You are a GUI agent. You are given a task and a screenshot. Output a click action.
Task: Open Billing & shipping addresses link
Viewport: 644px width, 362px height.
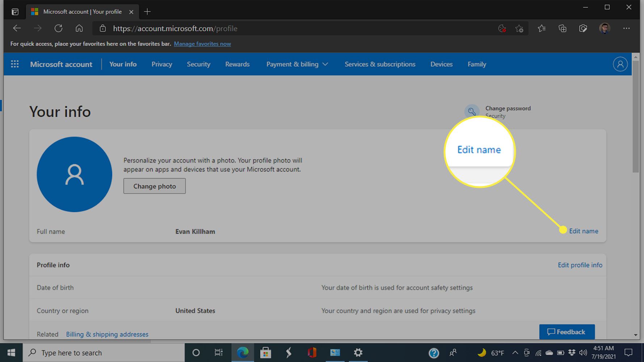click(107, 334)
